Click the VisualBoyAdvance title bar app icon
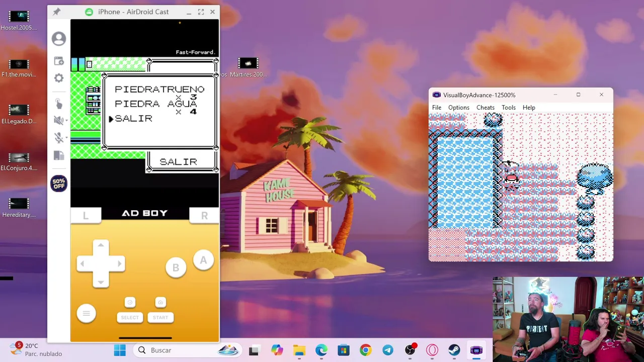The width and height of the screenshot is (644, 362). [436, 95]
